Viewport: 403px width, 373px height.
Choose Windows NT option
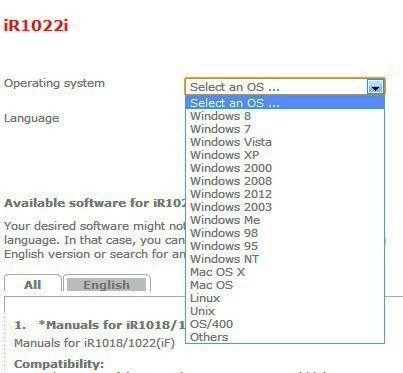(x=285, y=259)
